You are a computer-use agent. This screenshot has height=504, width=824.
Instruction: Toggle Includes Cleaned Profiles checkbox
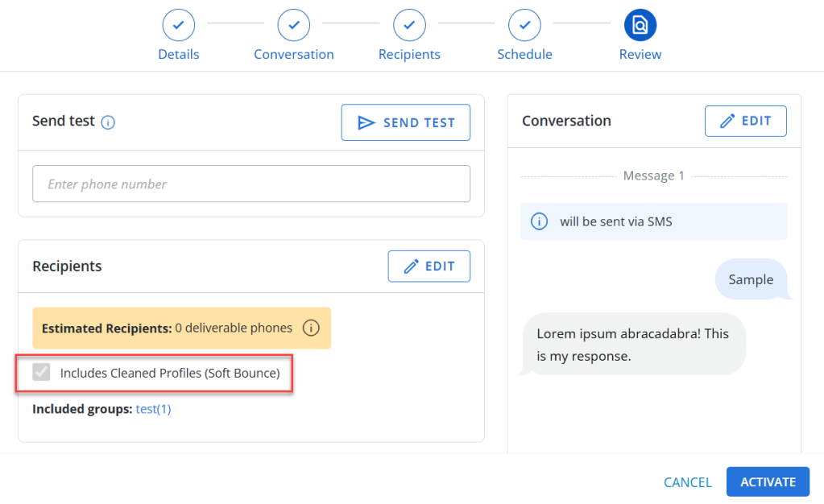40,373
